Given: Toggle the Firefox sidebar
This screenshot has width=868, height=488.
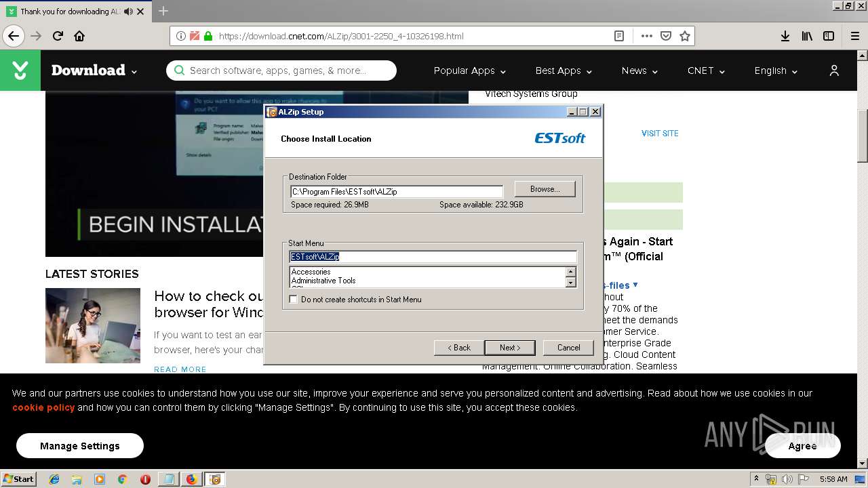Looking at the screenshot, I should [829, 36].
